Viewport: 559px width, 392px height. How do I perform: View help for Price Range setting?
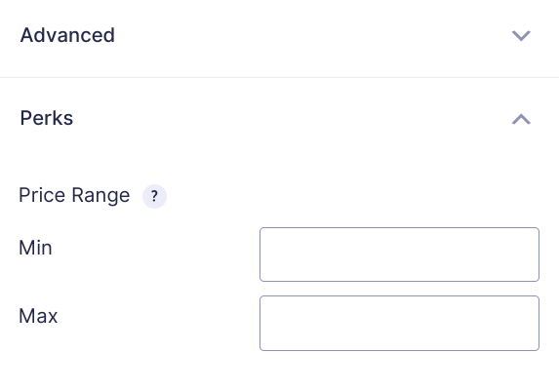coord(154,196)
